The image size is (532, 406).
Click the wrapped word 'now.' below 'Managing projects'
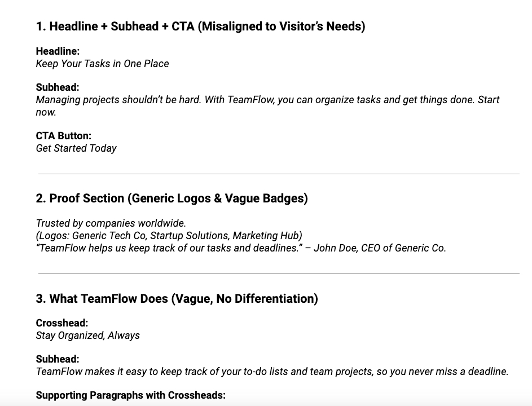[x=46, y=112]
